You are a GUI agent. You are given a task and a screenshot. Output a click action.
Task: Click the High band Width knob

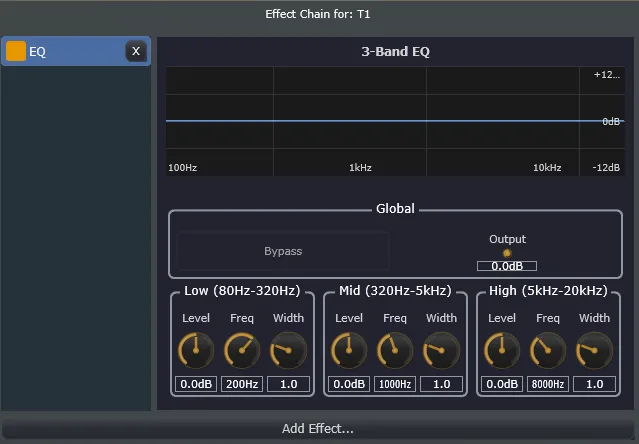pyautogui.click(x=594, y=350)
